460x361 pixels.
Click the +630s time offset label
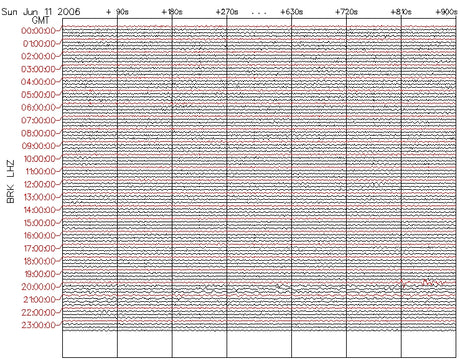(292, 12)
